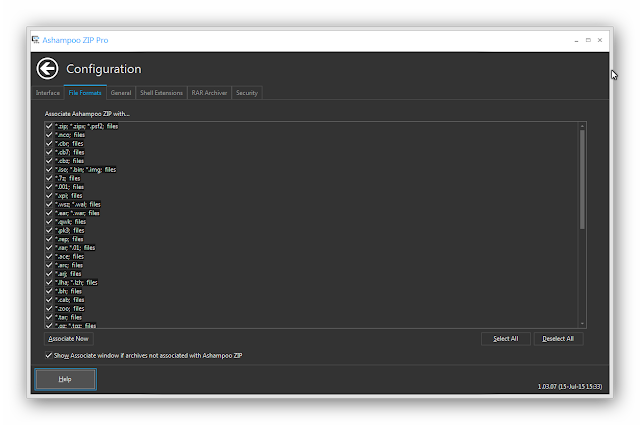Select the "*.zoo; files" row text

69,308
